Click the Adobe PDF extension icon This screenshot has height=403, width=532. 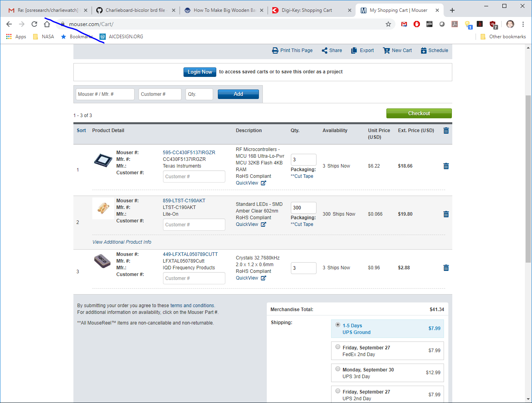point(455,24)
